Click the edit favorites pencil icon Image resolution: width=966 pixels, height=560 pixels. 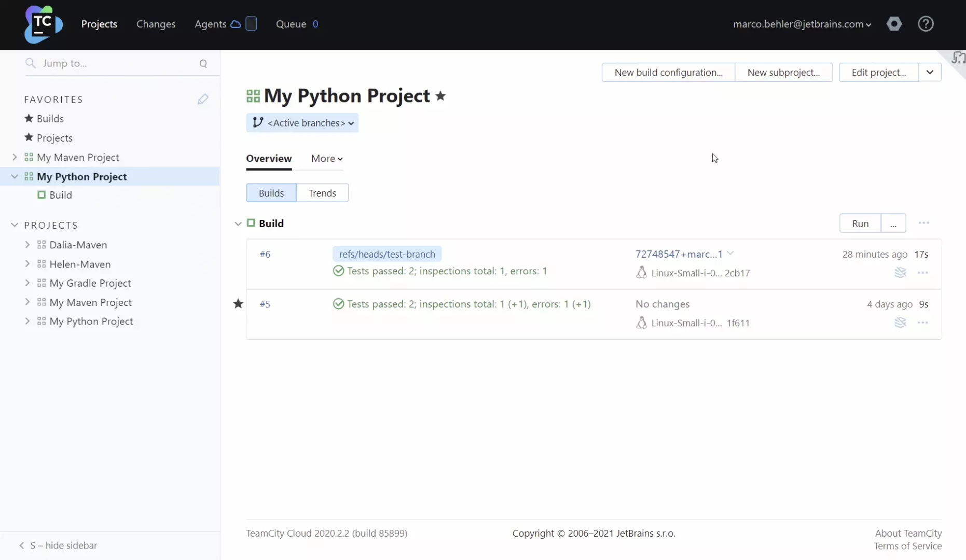coord(203,99)
